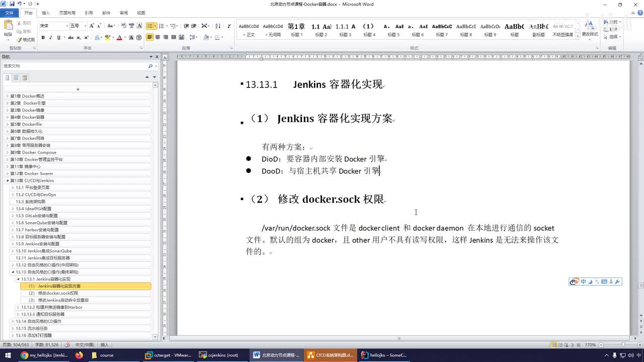
Task: Click the increase indent icon
Action: (194, 26)
